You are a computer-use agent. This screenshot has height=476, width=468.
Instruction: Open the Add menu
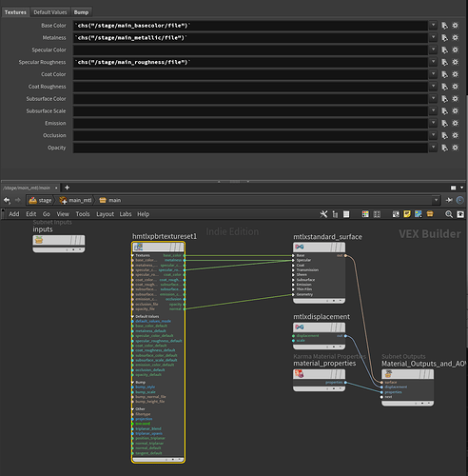click(14, 214)
